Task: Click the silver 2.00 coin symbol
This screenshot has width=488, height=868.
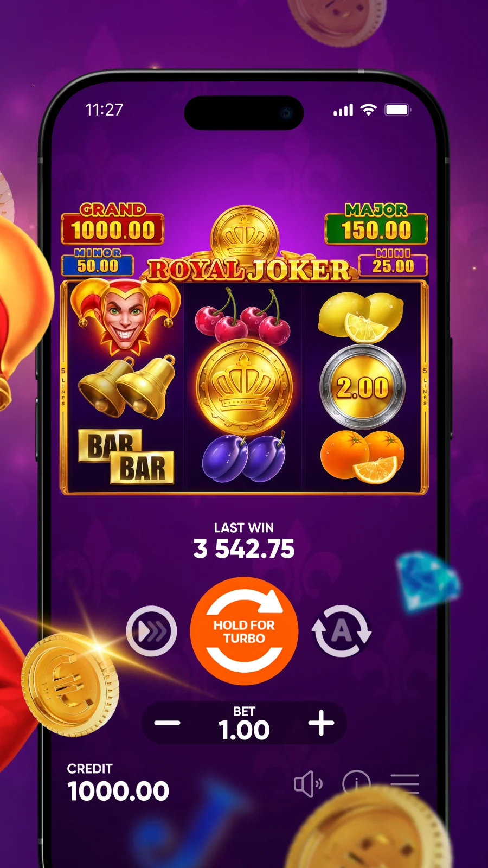Action: 362,386
